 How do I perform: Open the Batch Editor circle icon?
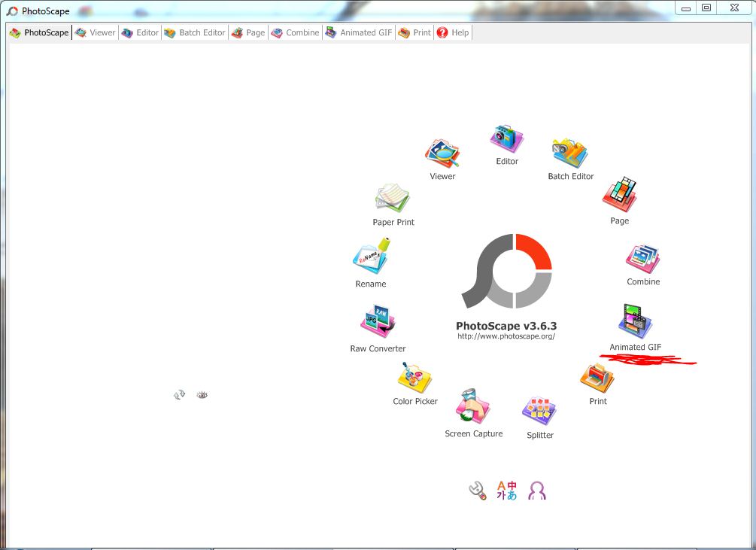570,153
